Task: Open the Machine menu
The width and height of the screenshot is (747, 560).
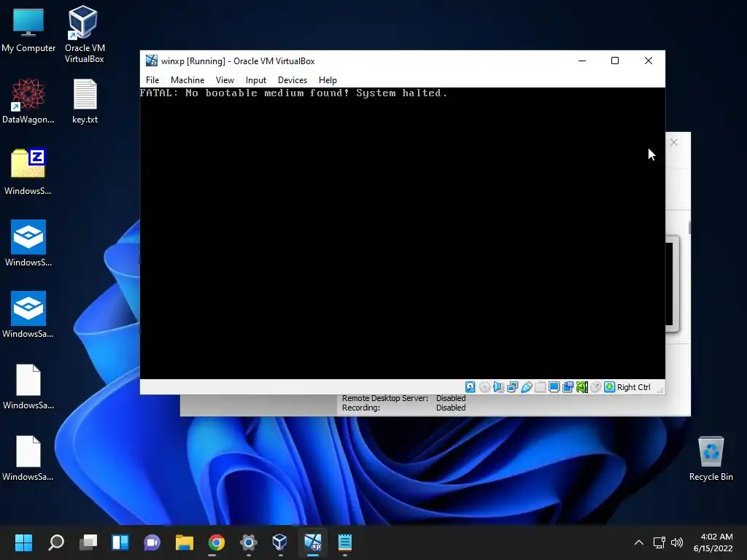Action: pyautogui.click(x=187, y=80)
